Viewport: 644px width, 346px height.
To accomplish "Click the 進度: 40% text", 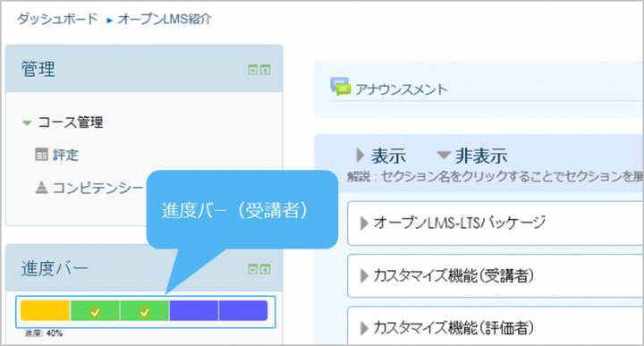I will click(44, 333).
